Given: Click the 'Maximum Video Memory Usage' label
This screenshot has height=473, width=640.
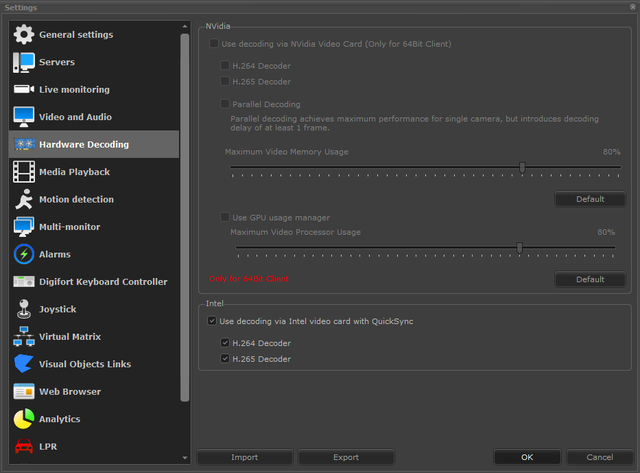Looking at the screenshot, I should pos(287,152).
